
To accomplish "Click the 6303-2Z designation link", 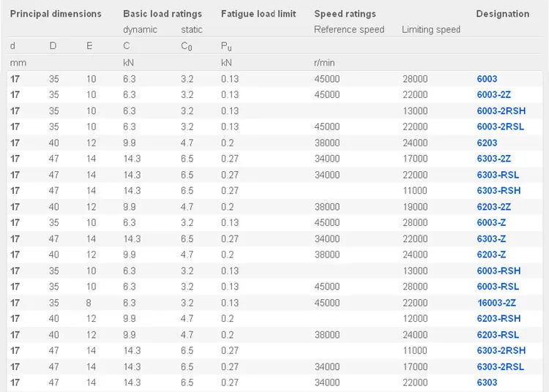I will coord(493,159).
